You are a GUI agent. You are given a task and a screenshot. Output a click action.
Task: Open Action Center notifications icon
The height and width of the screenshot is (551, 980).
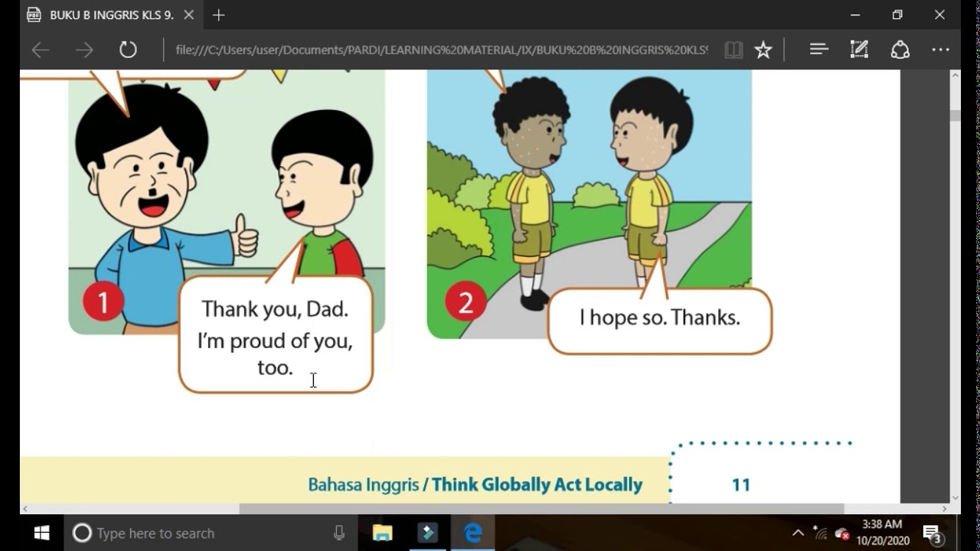click(x=932, y=533)
